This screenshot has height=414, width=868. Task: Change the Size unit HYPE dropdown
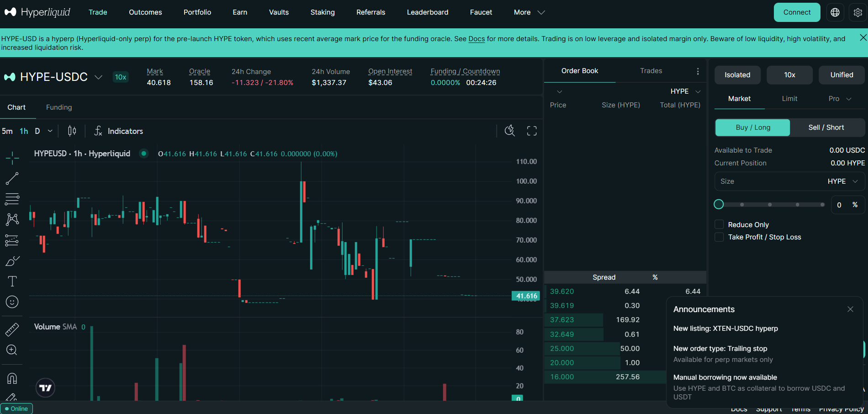843,181
